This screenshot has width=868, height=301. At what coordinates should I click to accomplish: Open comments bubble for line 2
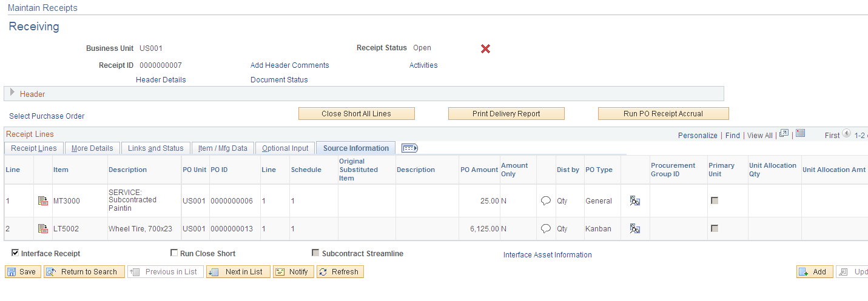coord(546,229)
